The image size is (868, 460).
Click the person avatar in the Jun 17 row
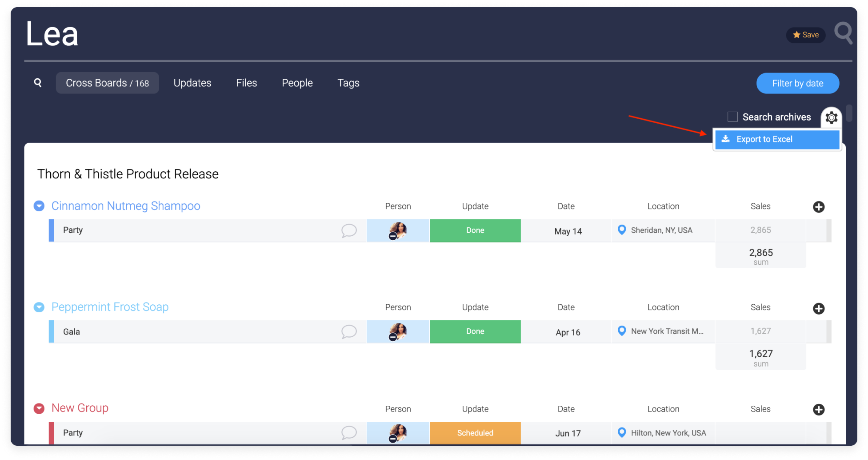[x=398, y=432]
